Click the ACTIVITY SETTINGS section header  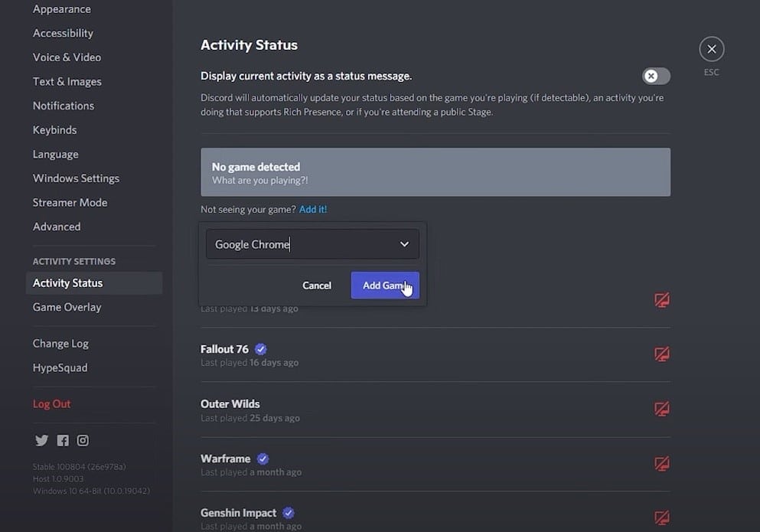point(74,261)
